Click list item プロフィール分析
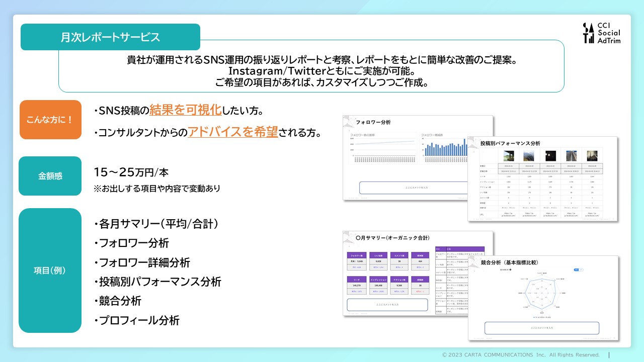This screenshot has height=362, width=644. [137, 320]
